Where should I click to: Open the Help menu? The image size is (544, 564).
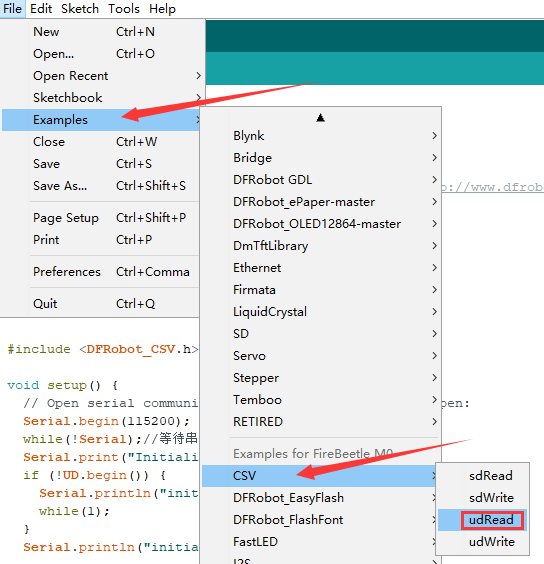(162, 8)
